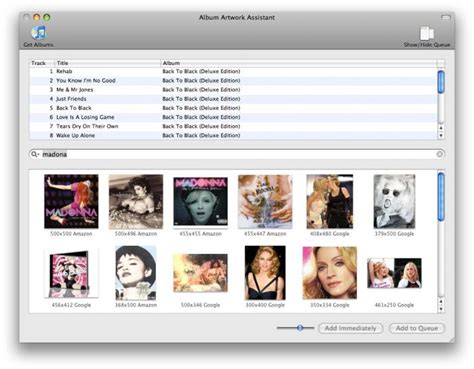Click the toolbar toggle pill in the title bar
Screen dimensions: 474x369
[446, 17]
